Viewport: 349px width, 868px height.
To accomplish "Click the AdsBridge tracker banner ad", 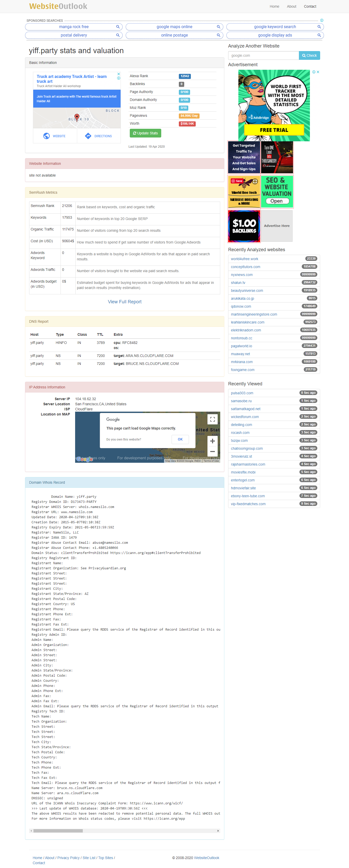I will 274,105.
